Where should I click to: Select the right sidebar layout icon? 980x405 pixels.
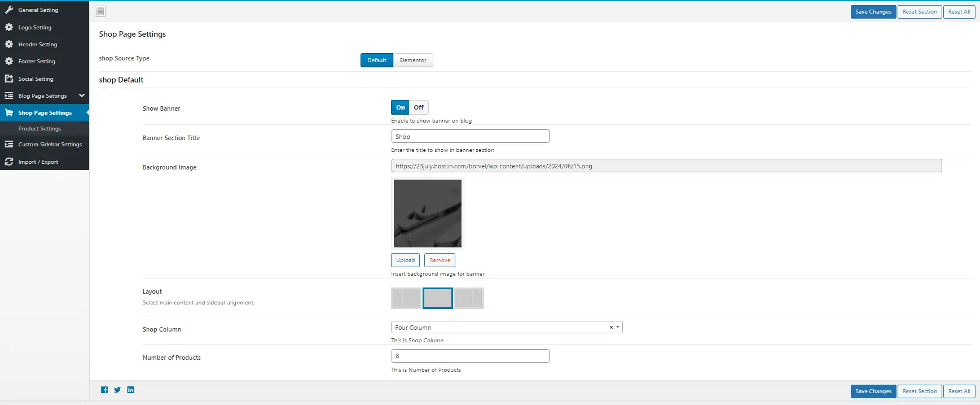tap(469, 298)
